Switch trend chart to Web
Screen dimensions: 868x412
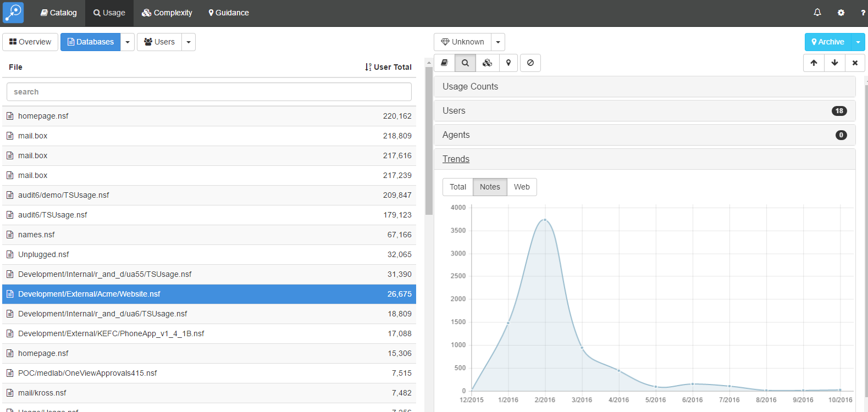pyautogui.click(x=522, y=187)
